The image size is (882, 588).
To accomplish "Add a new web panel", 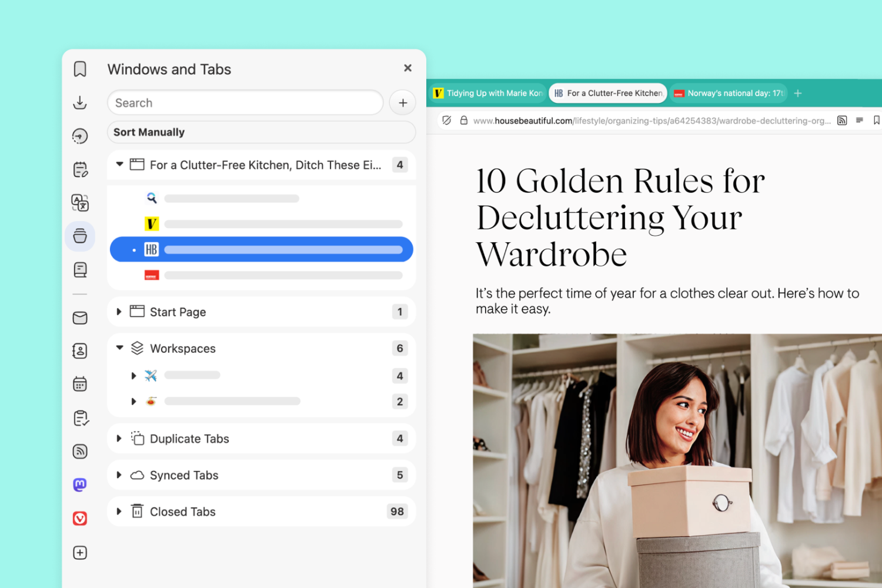I will click(x=80, y=553).
